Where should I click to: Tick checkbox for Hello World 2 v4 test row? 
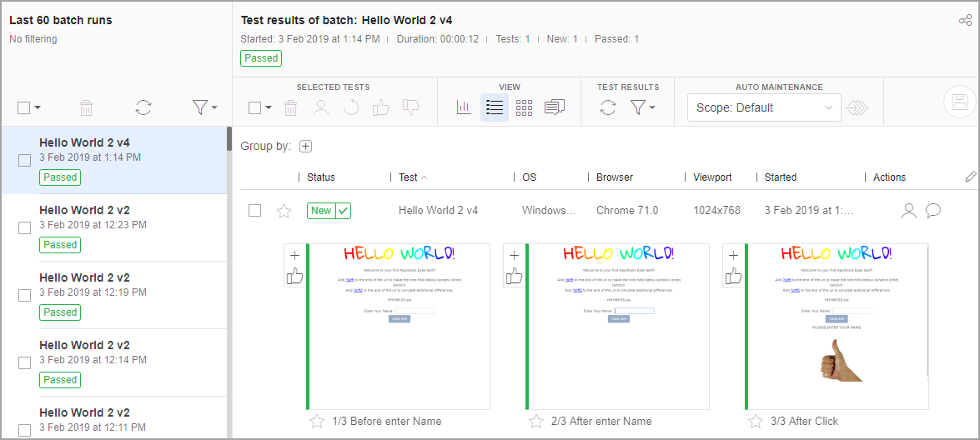[x=255, y=211]
